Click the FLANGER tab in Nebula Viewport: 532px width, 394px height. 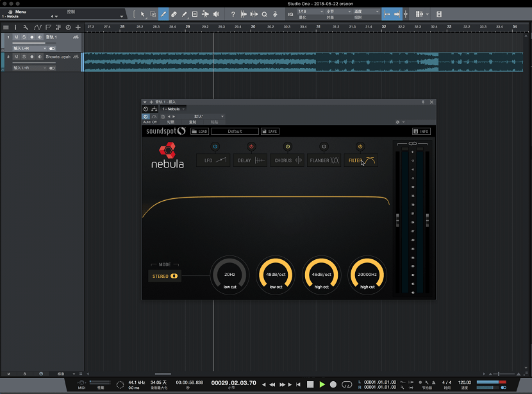pyautogui.click(x=323, y=160)
